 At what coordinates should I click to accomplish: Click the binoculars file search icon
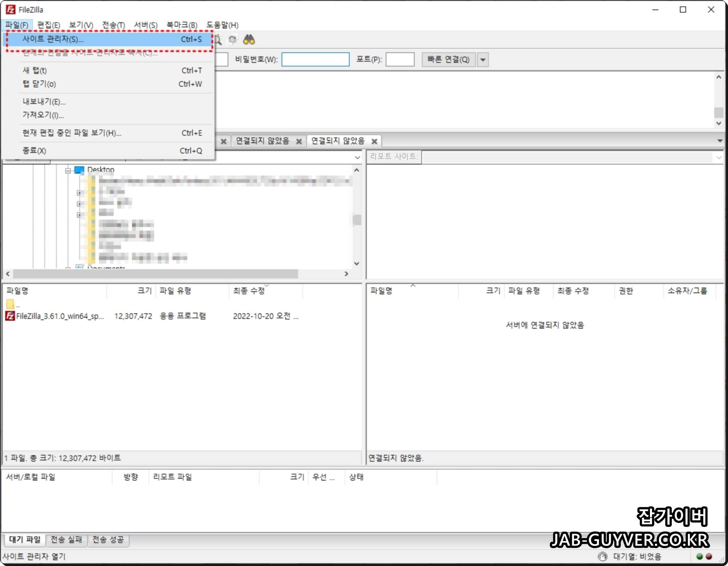click(x=249, y=40)
